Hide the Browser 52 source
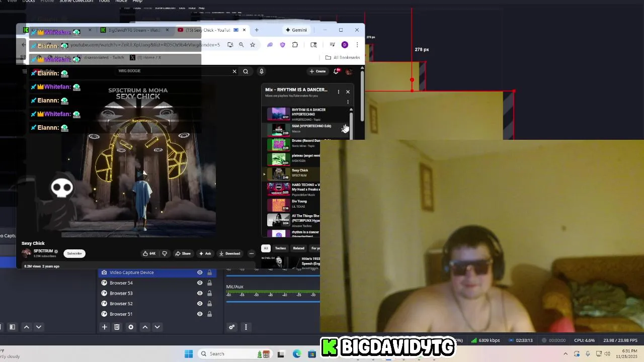 click(x=200, y=304)
